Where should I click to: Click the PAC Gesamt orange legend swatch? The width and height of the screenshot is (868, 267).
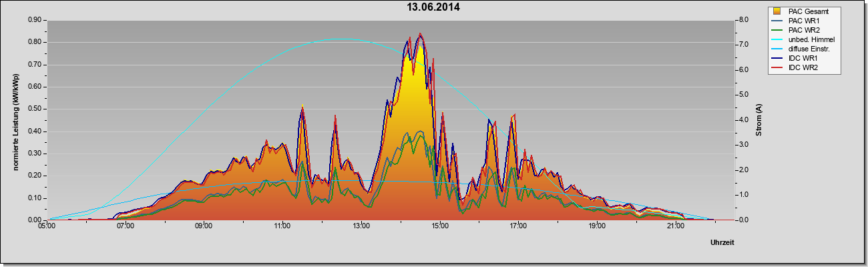click(x=777, y=11)
